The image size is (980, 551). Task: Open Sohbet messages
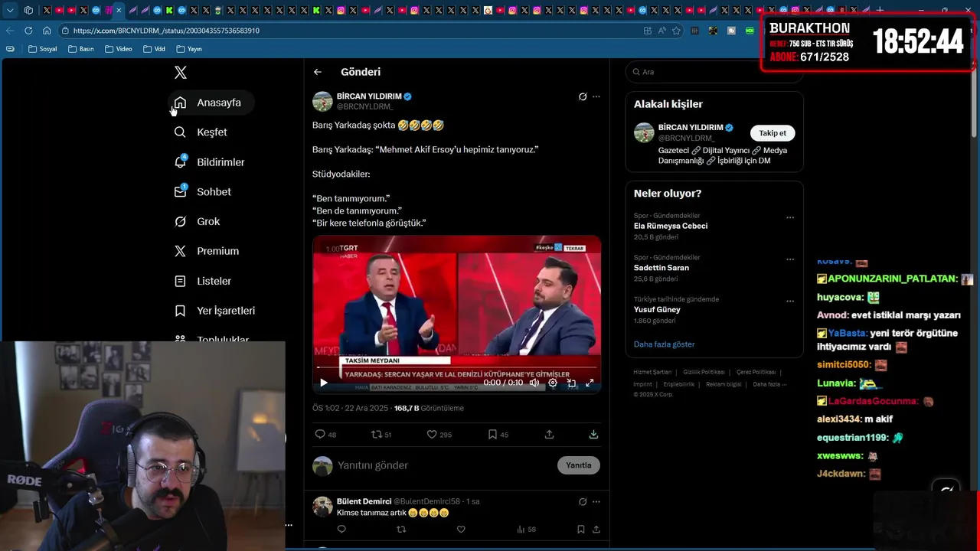pos(203,192)
